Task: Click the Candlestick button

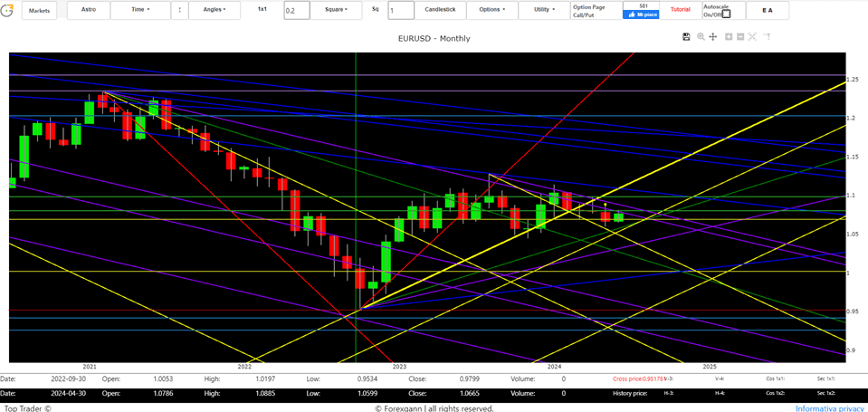Action: tap(440, 10)
